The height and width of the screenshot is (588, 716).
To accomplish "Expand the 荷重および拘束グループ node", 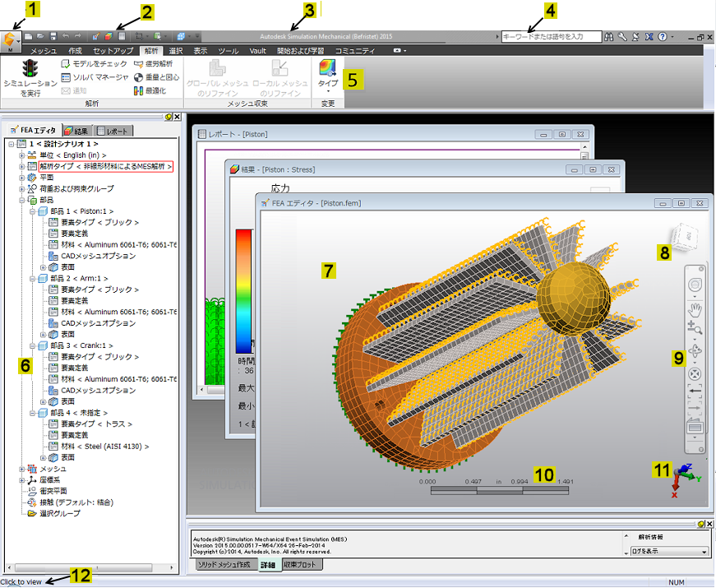I will point(21,188).
